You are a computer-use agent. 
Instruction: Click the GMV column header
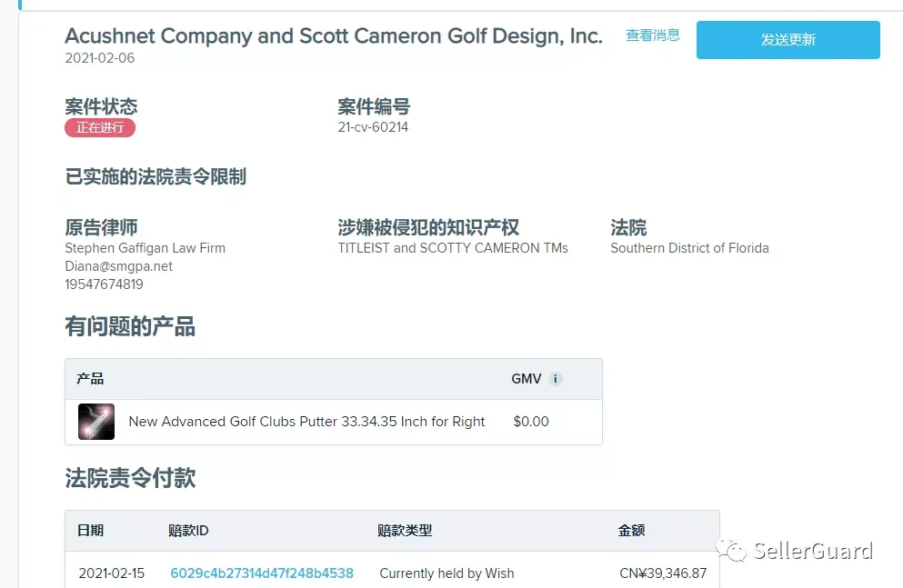coord(527,379)
